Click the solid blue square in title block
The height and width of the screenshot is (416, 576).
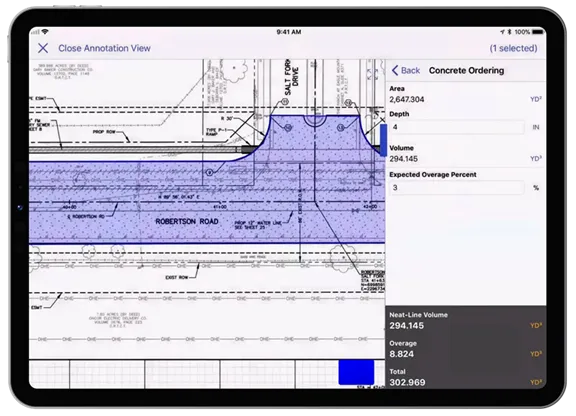pos(356,372)
